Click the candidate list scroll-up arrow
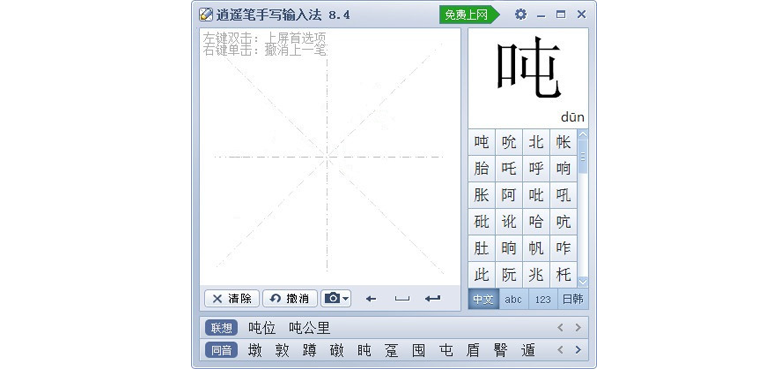The height and width of the screenshot is (369, 783). pyautogui.click(x=583, y=134)
